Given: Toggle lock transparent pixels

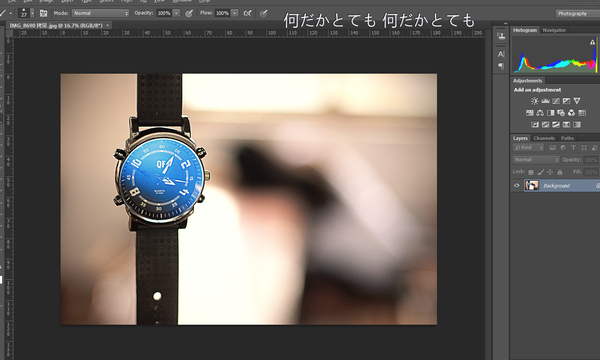Looking at the screenshot, I should coord(531,172).
